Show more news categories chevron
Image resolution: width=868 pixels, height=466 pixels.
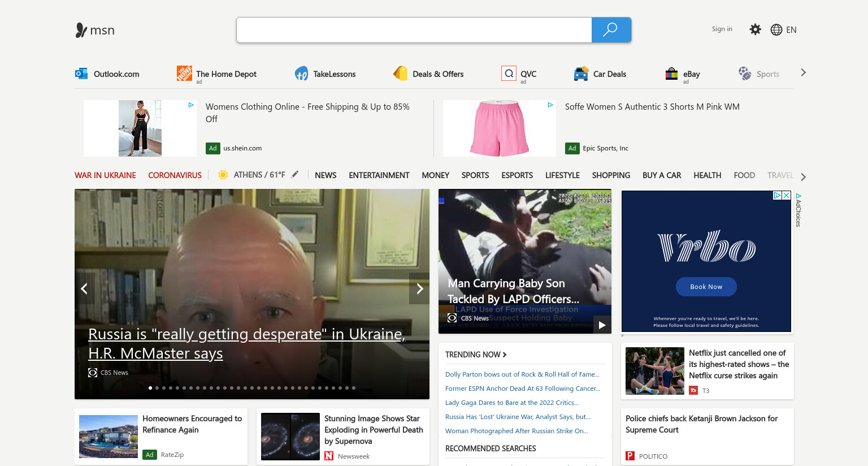point(803,177)
